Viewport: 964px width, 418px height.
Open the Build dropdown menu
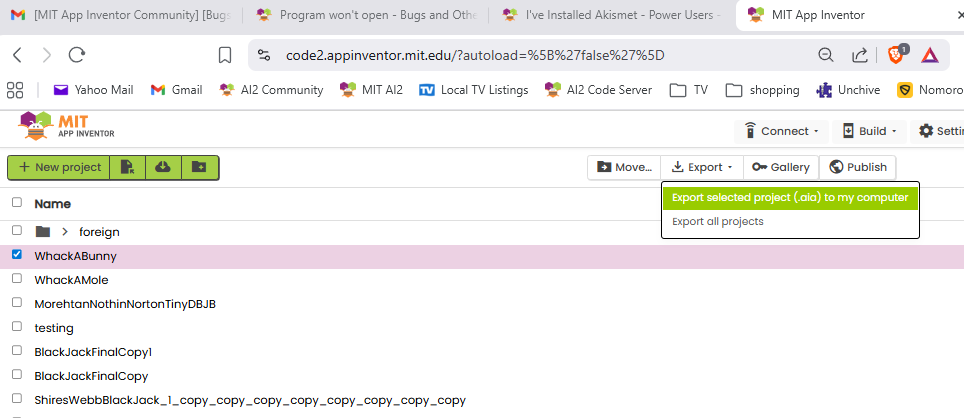pos(869,131)
